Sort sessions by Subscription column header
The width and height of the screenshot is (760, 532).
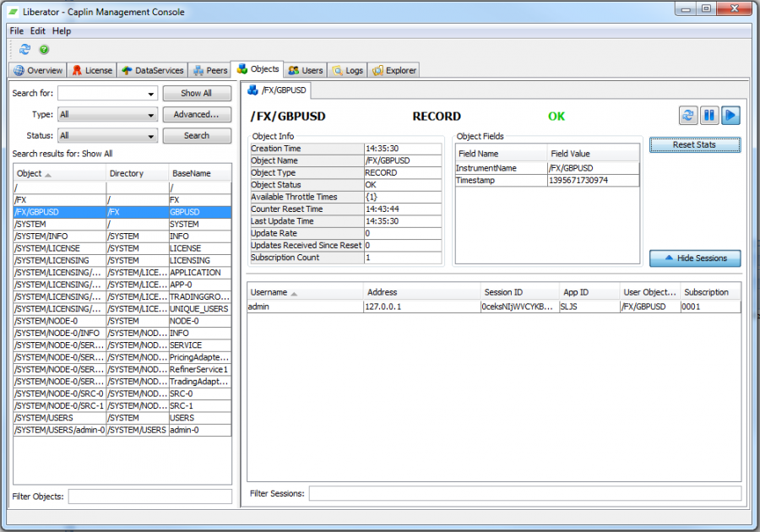point(710,293)
